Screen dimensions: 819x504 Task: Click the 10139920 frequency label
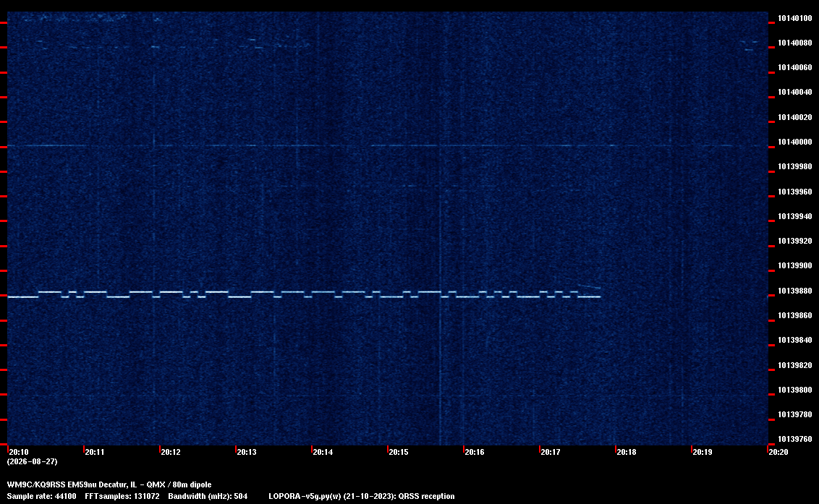(795, 241)
